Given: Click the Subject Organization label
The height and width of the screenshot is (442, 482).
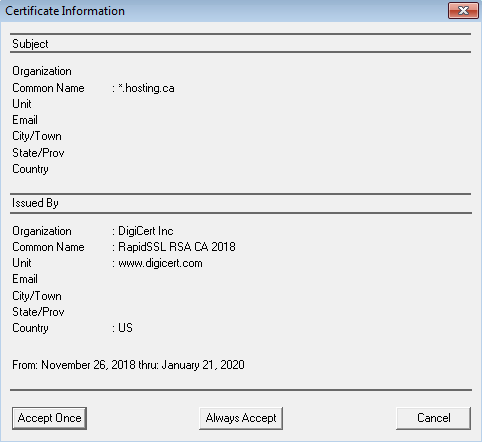Looking at the screenshot, I should point(42,71).
